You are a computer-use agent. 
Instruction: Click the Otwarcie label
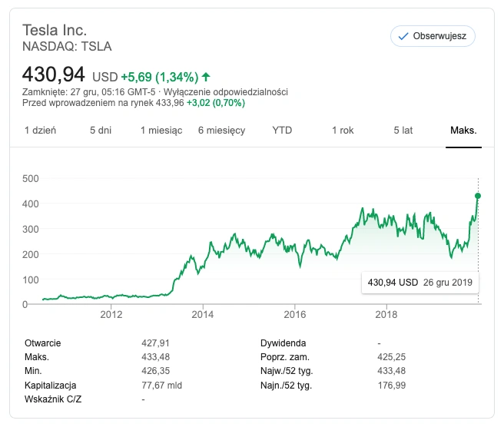[x=43, y=343]
